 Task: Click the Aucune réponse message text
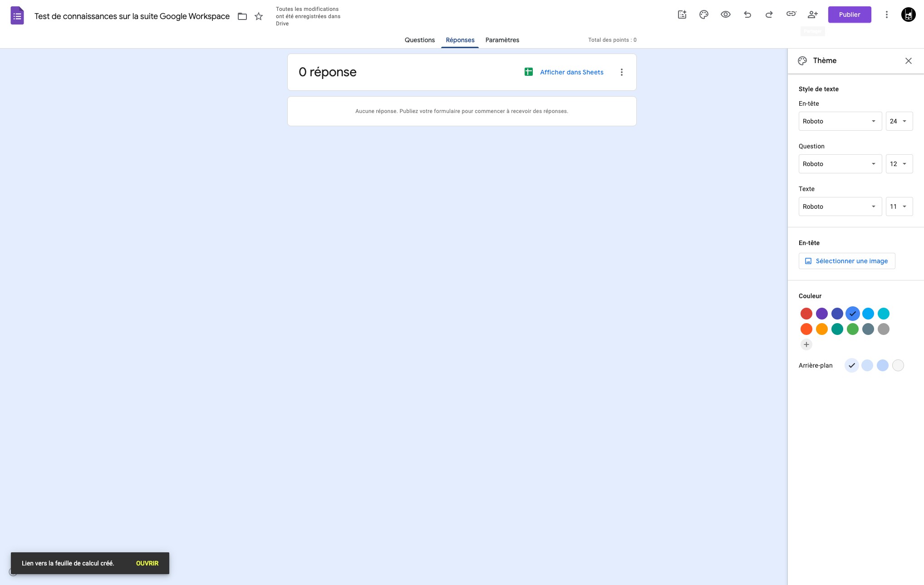[462, 111]
